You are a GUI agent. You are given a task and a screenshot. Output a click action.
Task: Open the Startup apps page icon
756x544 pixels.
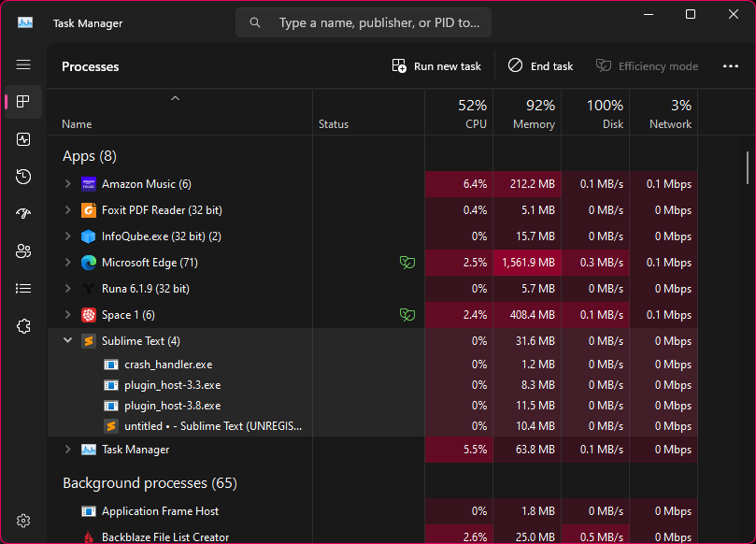23,213
